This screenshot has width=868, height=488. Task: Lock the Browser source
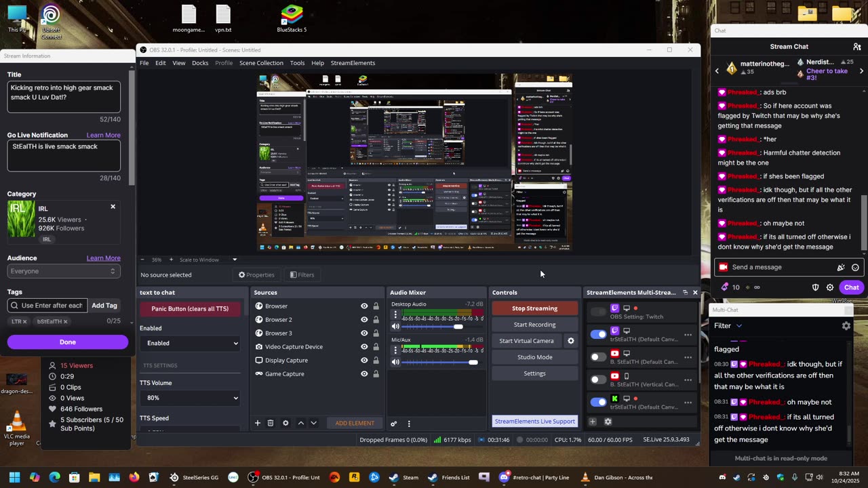pos(376,306)
